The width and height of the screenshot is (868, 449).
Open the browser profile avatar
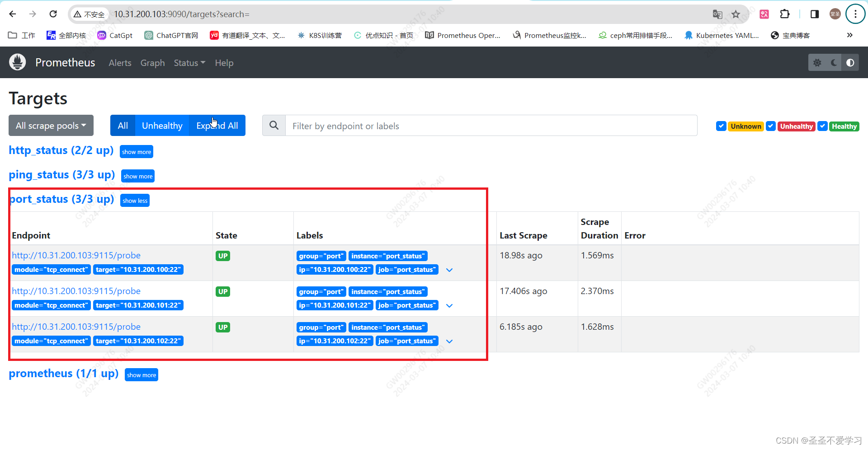pyautogui.click(x=835, y=14)
